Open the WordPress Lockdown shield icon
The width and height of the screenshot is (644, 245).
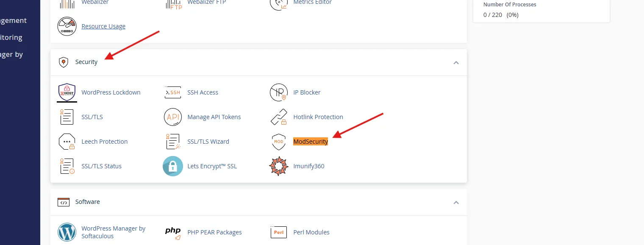[67, 92]
